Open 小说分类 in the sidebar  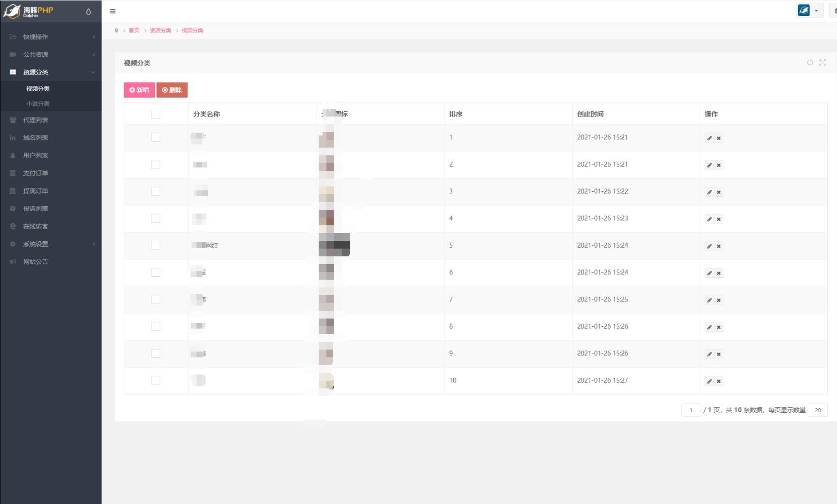38,104
